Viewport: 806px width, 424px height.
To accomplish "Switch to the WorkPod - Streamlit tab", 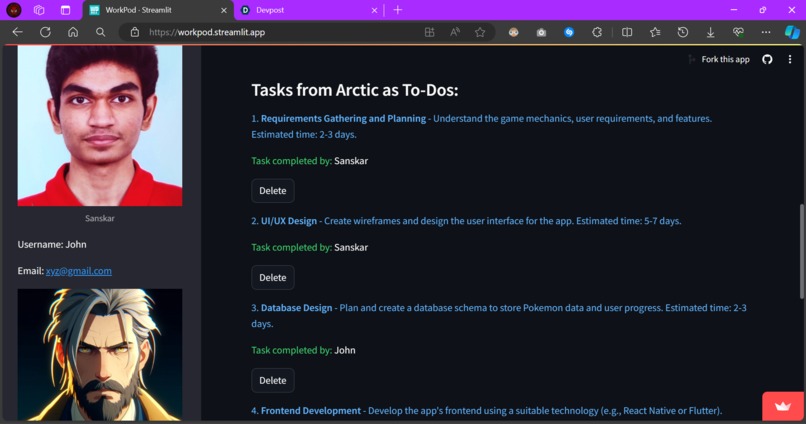I will 158,10.
